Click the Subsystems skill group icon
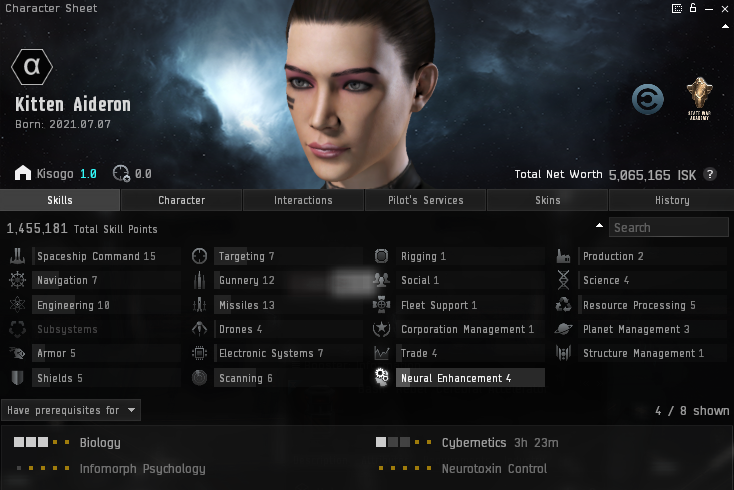 click(x=17, y=329)
